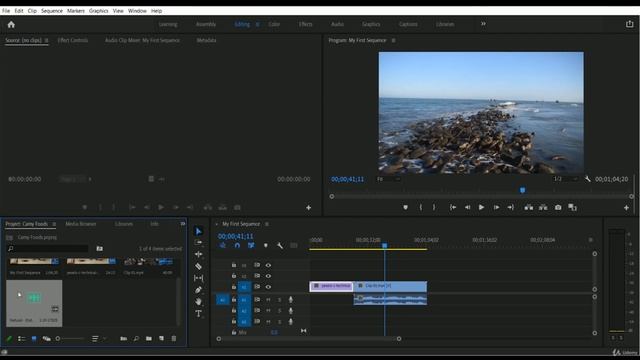Switch to Effect Controls tab

(x=73, y=40)
